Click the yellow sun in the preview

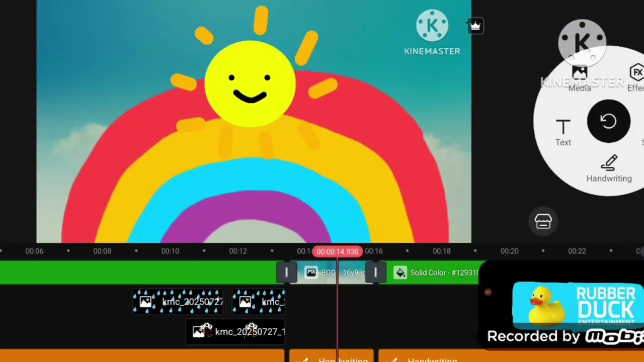[250, 84]
